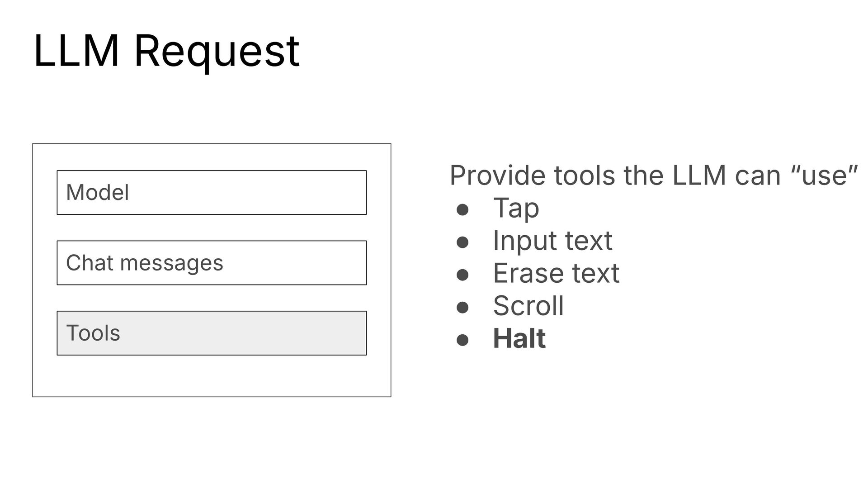Select the Input text list item

552,241
